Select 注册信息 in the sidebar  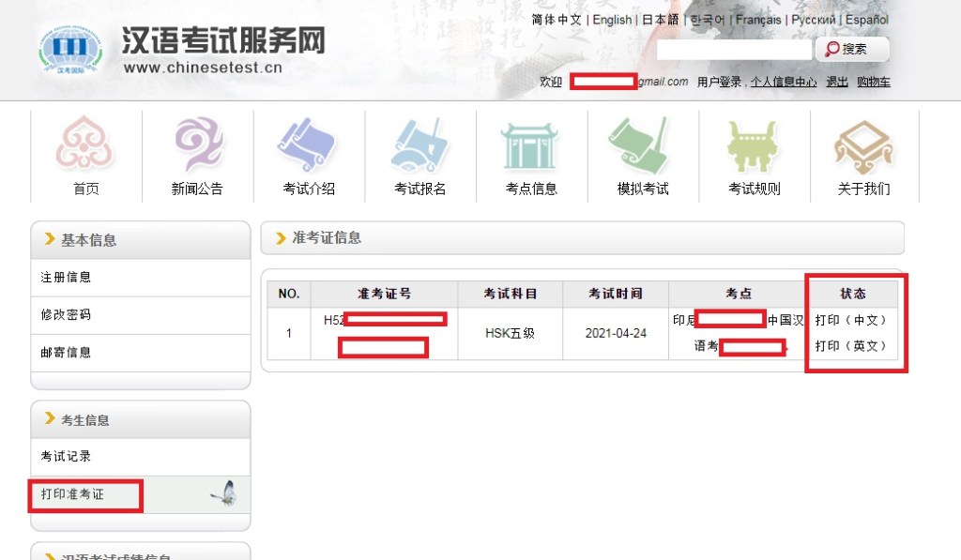click(66, 278)
